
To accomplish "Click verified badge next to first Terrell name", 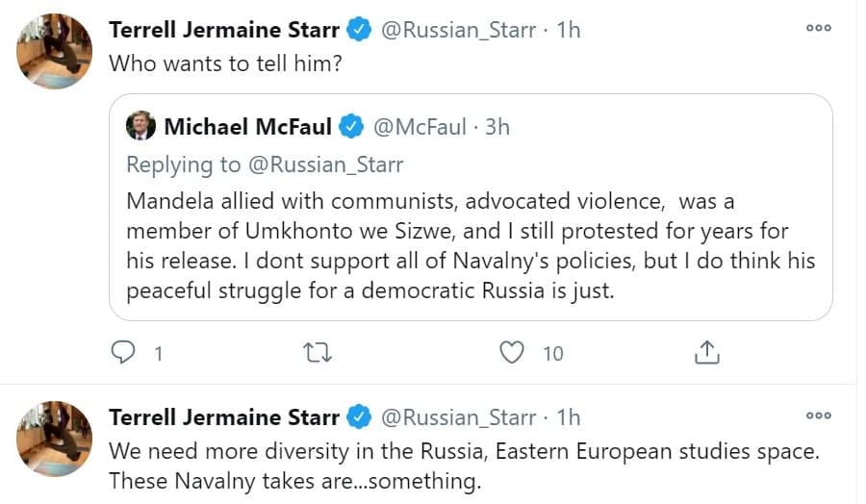I will pyautogui.click(x=359, y=30).
